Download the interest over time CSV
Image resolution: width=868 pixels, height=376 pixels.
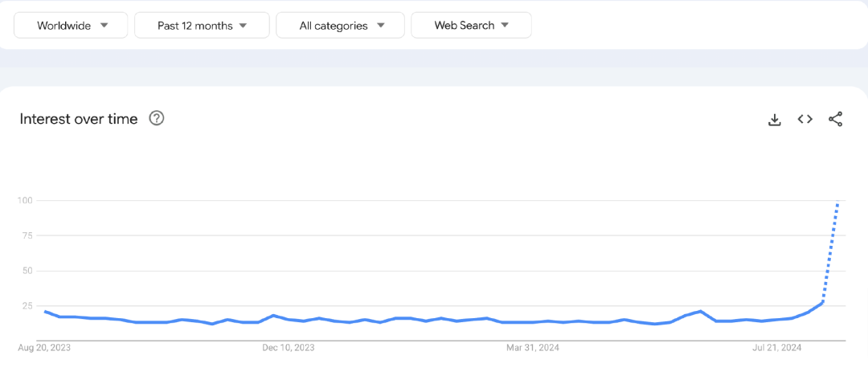(775, 120)
